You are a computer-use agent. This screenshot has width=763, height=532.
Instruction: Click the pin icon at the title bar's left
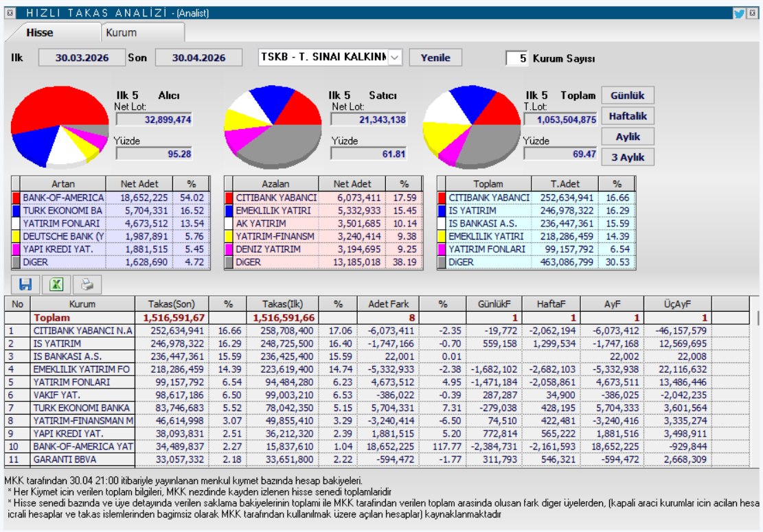10,13
